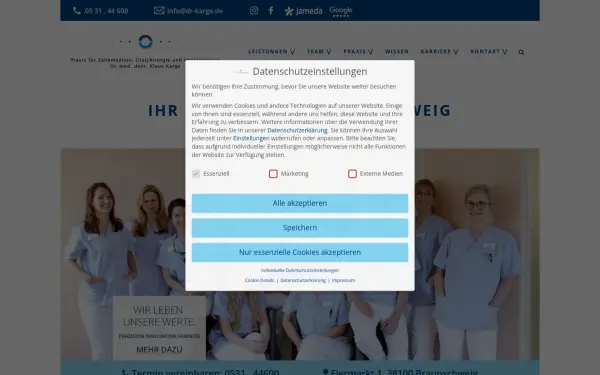Open the Impressum link

pos(343,280)
